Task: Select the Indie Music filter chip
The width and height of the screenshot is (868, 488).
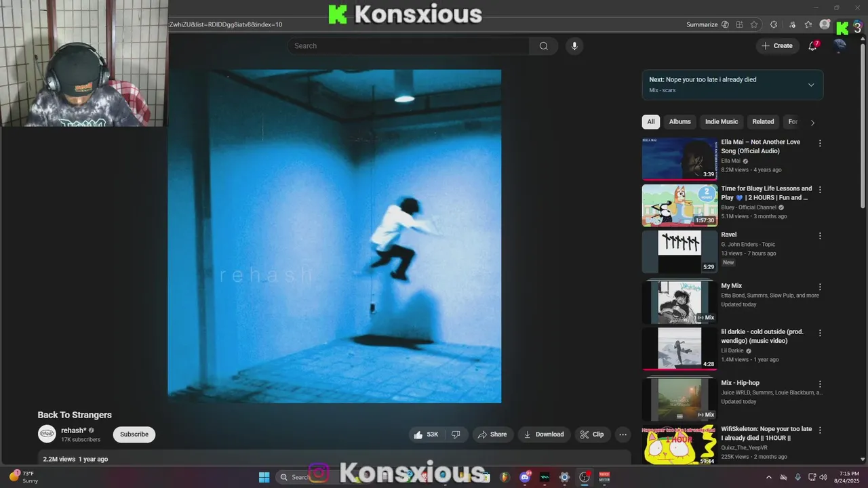Action: click(x=722, y=122)
